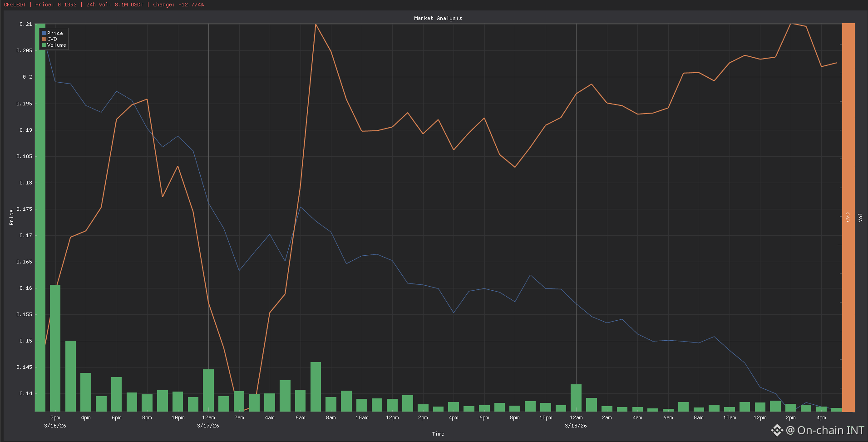Click the 0.2 price axis label

click(28, 77)
